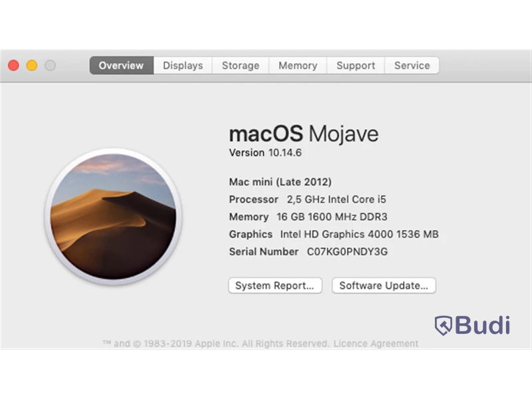Close the About This Mac window
This screenshot has width=532, height=399.
click(x=13, y=65)
